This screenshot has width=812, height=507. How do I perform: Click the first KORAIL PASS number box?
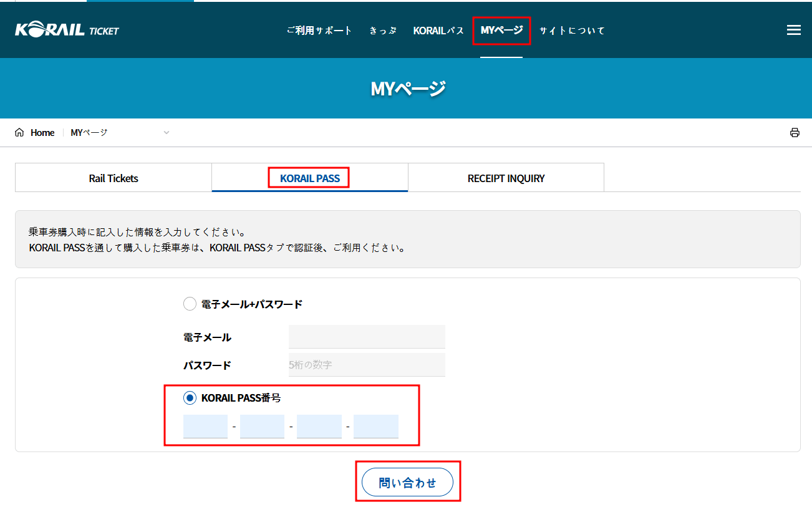click(205, 427)
